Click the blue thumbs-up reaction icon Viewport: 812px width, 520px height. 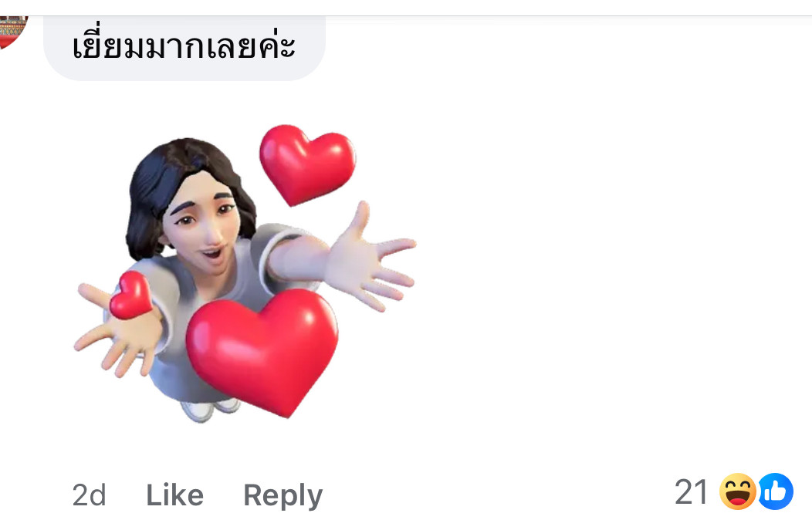776,491
